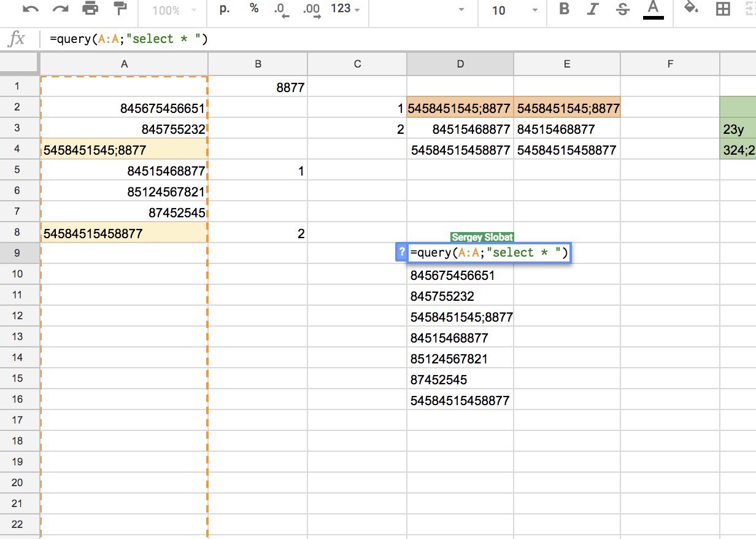The image size is (756, 539).
Task: Open the Fill color paint bucket
Action: (x=692, y=9)
